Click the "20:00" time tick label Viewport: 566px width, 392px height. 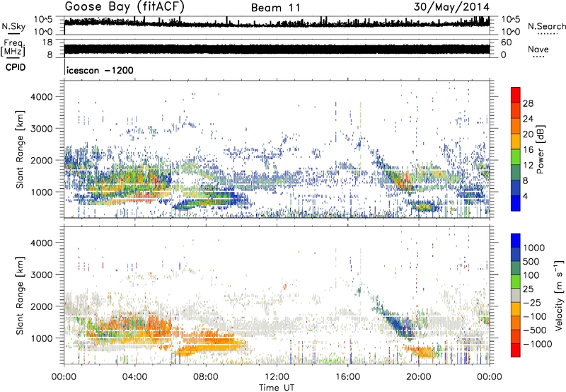(x=419, y=377)
